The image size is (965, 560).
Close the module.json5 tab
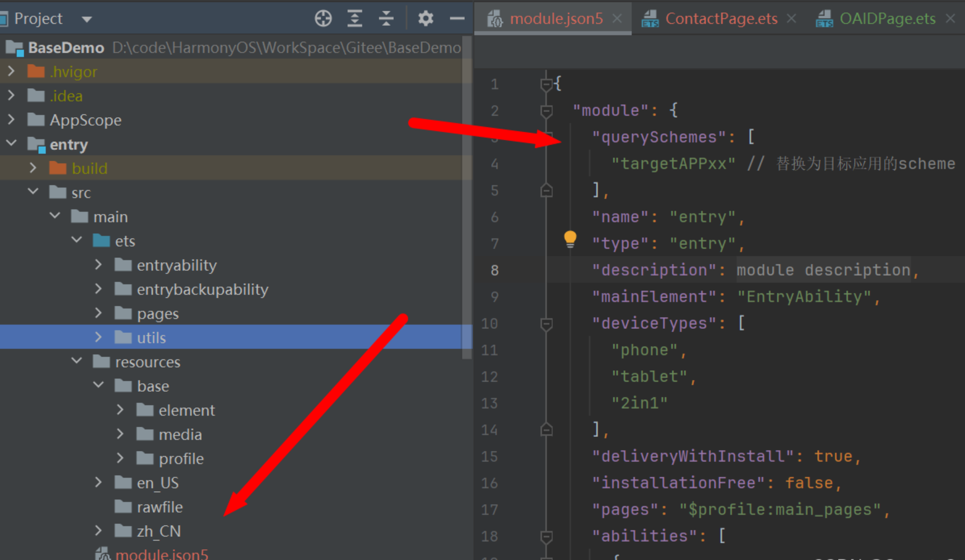tap(618, 19)
